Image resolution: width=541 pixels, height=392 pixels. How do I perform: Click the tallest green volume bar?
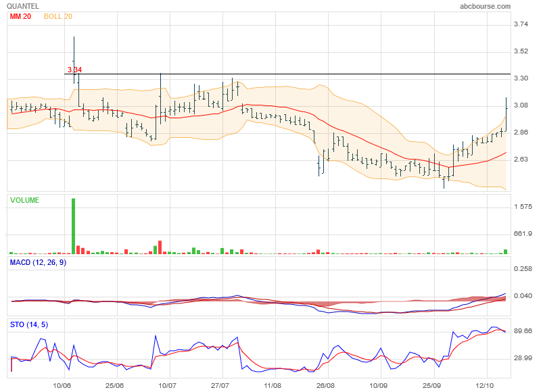[73, 226]
